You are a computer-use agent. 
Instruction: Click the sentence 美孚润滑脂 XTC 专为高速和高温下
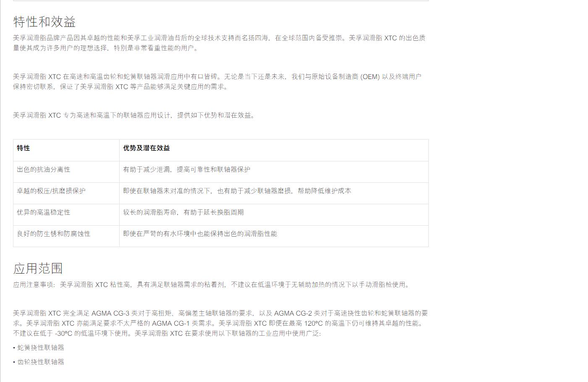point(134,115)
